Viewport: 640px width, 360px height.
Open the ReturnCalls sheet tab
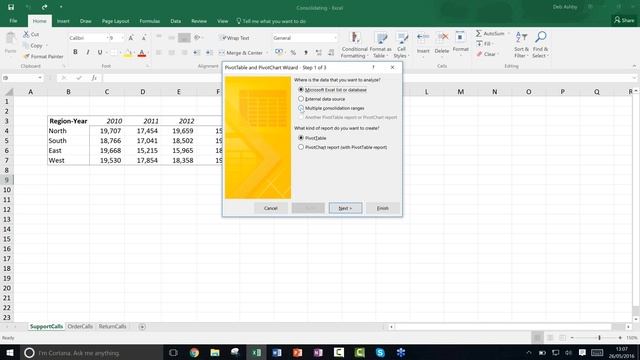112,327
